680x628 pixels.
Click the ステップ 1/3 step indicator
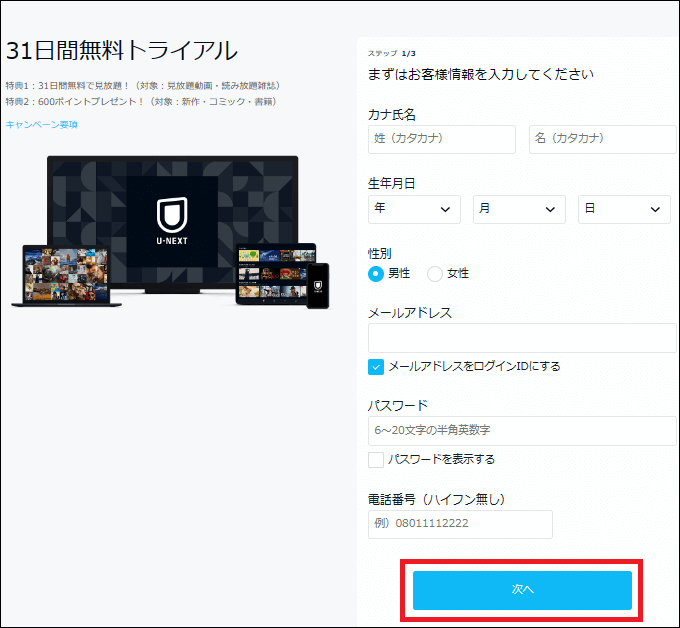(x=391, y=53)
